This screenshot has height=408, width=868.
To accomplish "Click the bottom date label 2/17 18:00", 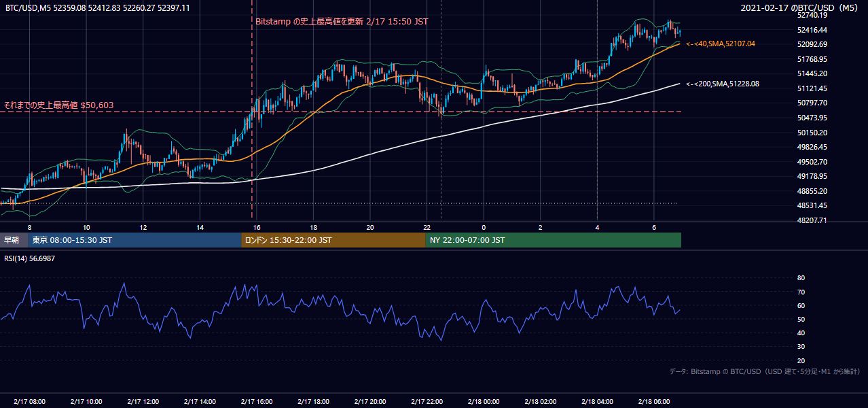I will click(x=313, y=402).
